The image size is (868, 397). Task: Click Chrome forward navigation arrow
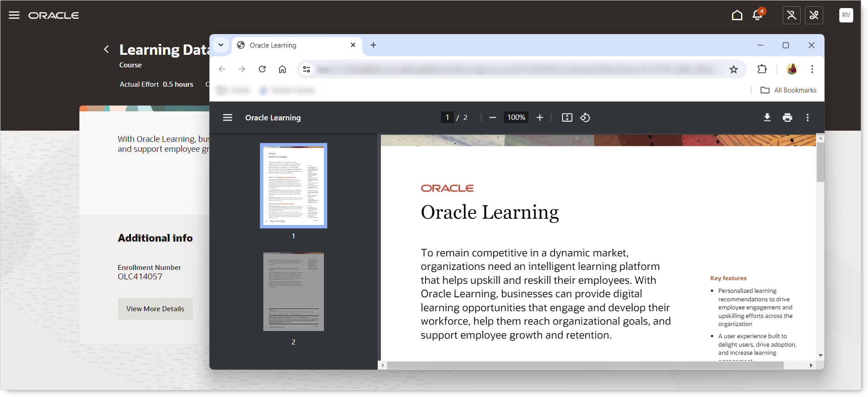point(242,69)
